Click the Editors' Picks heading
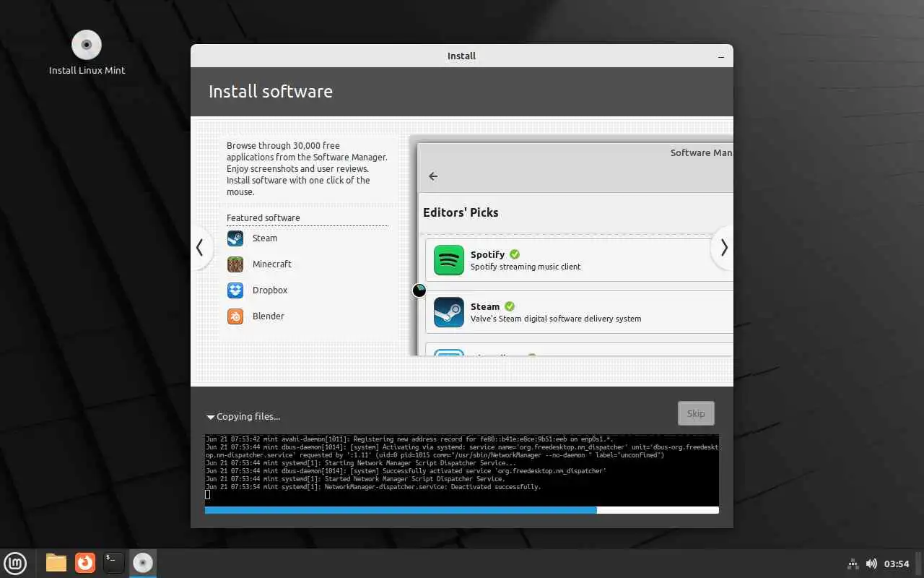Image resolution: width=924 pixels, height=578 pixels. 461,212
